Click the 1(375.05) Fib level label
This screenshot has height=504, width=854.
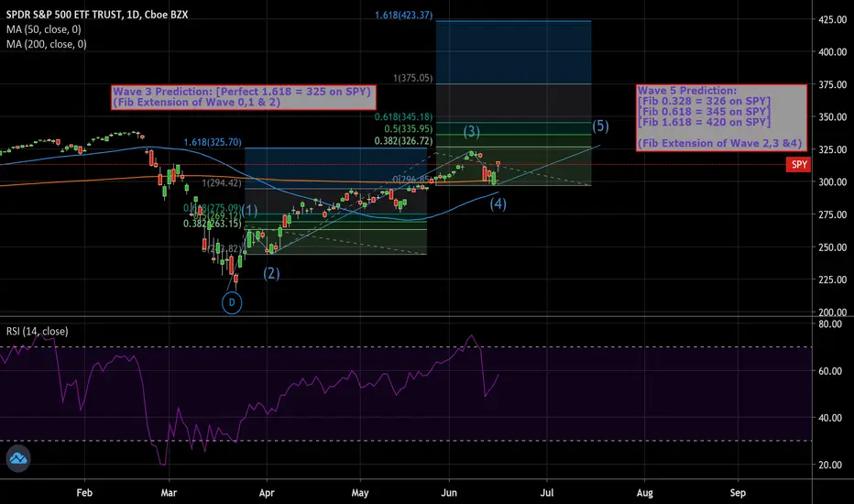pos(413,78)
